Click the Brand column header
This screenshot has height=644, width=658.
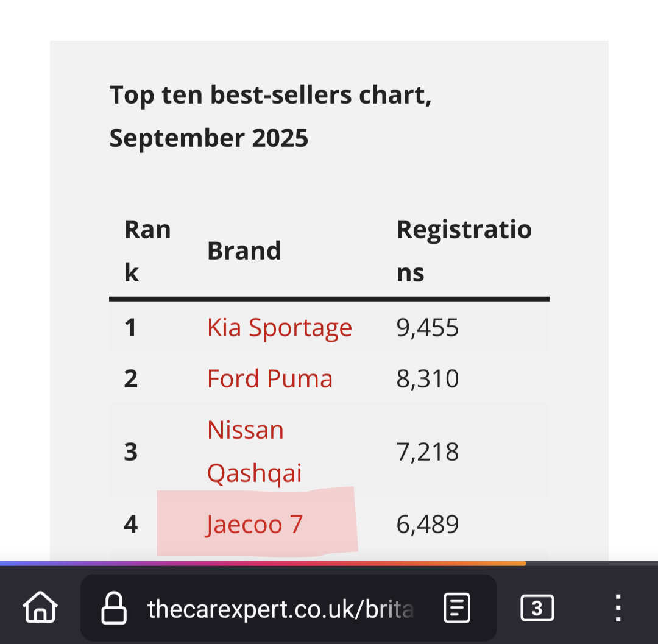(x=244, y=251)
